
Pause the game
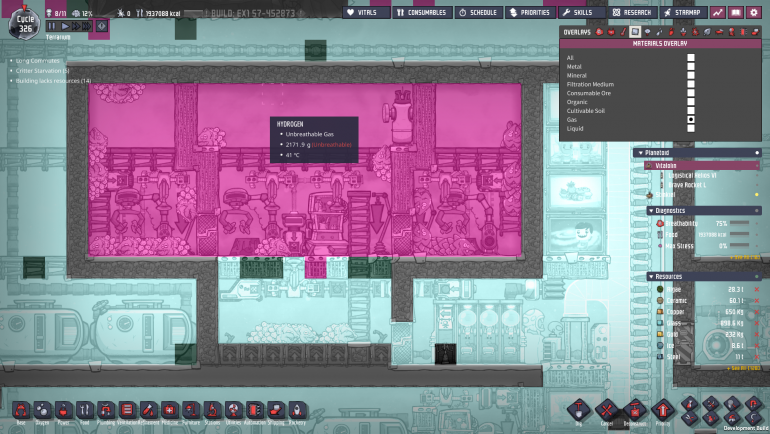pos(52,26)
